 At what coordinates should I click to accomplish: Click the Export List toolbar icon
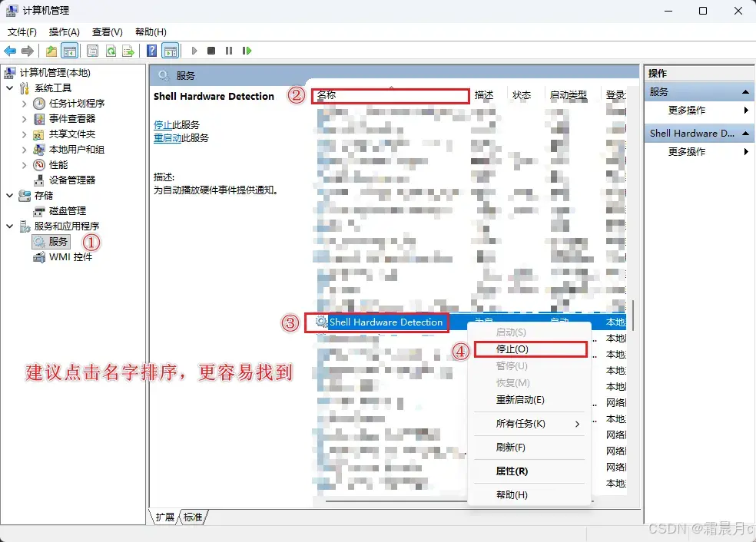coord(128,51)
